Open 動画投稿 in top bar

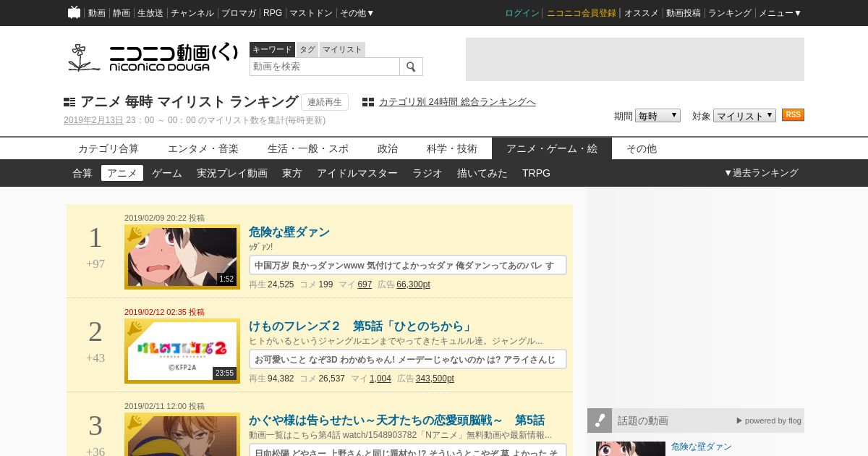pyautogui.click(x=684, y=13)
